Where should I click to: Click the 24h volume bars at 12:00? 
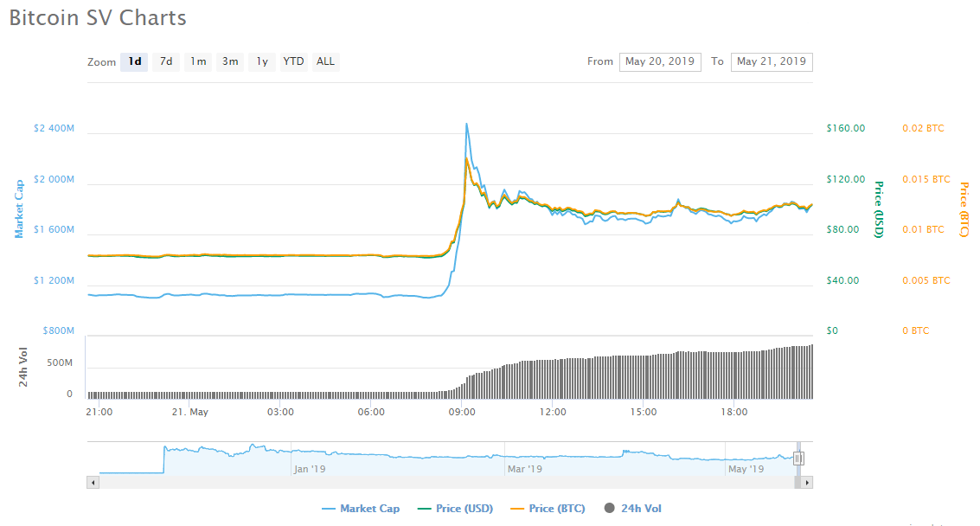pyautogui.click(x=553, y=380)
